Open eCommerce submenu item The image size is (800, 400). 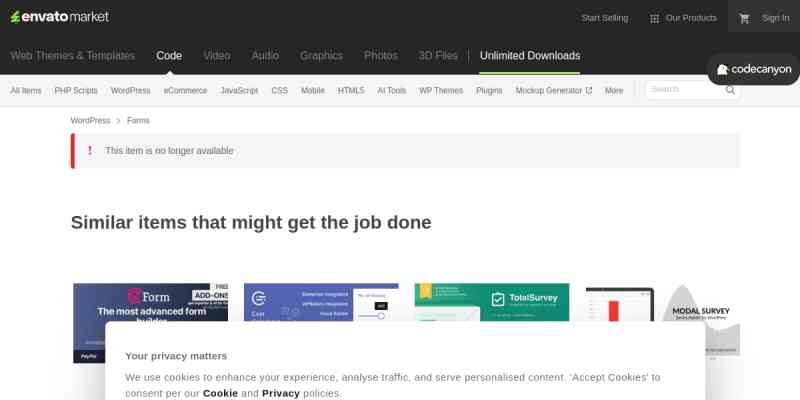(x=185, y=90)
